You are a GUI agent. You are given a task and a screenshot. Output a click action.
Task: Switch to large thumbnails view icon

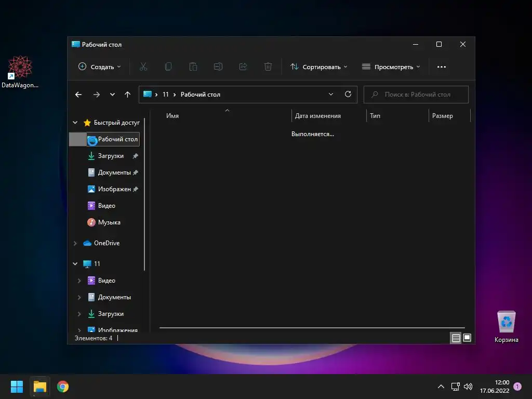(x=467, y=338)
